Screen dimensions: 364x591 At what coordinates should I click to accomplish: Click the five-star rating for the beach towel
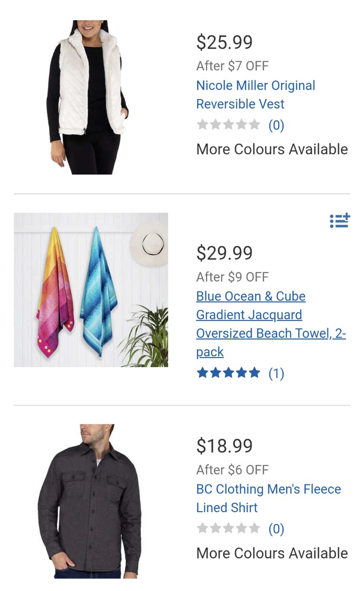[x=228, y=373]
